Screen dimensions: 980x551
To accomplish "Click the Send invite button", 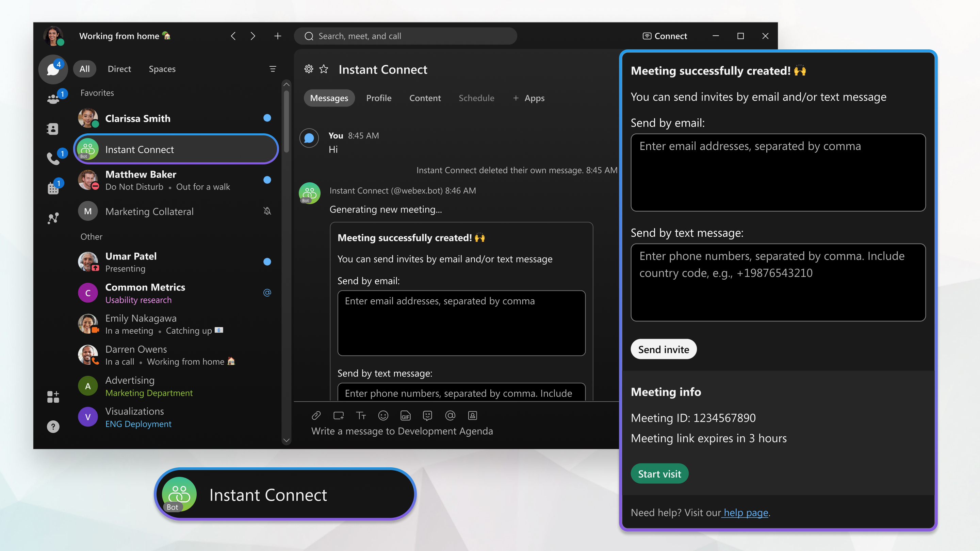I will click(663, 349).
